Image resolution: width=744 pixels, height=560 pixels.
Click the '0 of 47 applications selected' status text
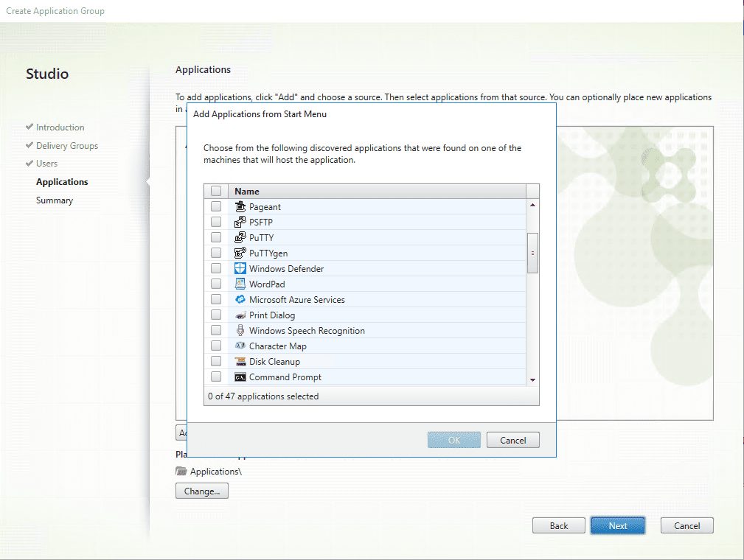[x=263, y=396]
